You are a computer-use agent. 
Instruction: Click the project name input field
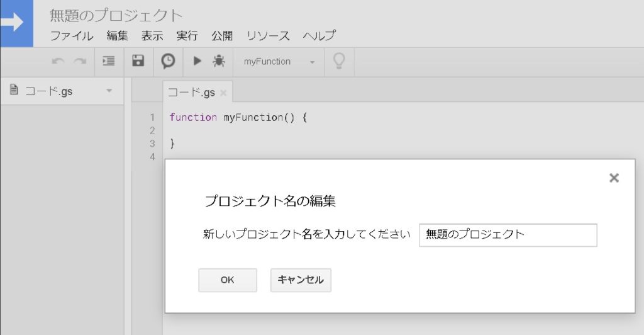508,235
